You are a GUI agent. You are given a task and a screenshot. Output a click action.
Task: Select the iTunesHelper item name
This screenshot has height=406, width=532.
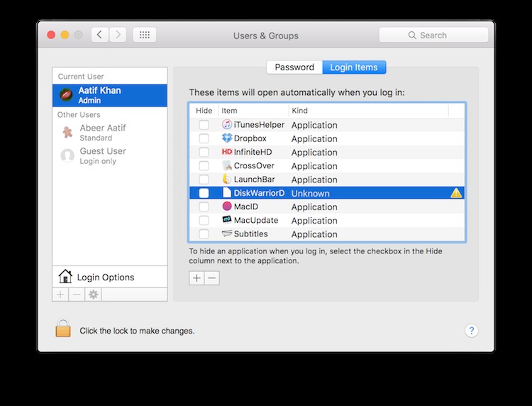(x=259, y=125)
